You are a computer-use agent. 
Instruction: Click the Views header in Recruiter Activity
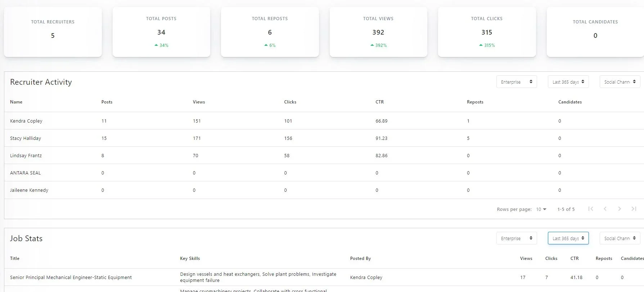[x=199, y=102]
